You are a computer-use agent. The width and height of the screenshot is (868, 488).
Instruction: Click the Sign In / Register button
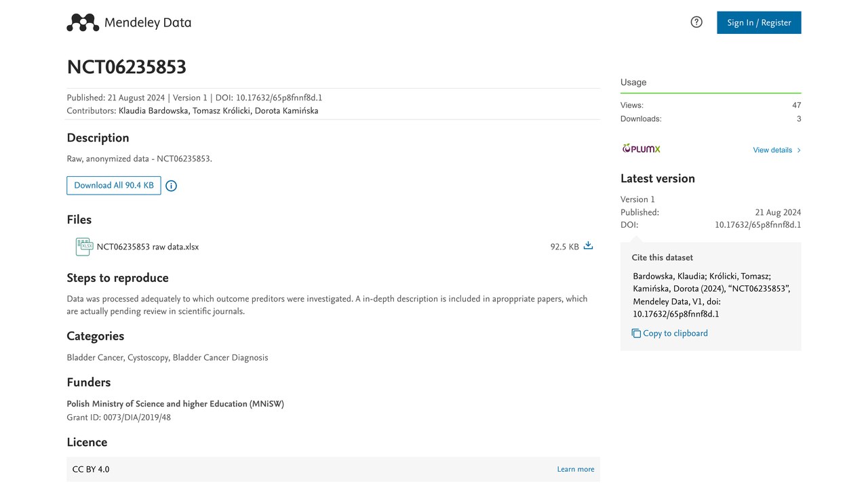(759, 22)
